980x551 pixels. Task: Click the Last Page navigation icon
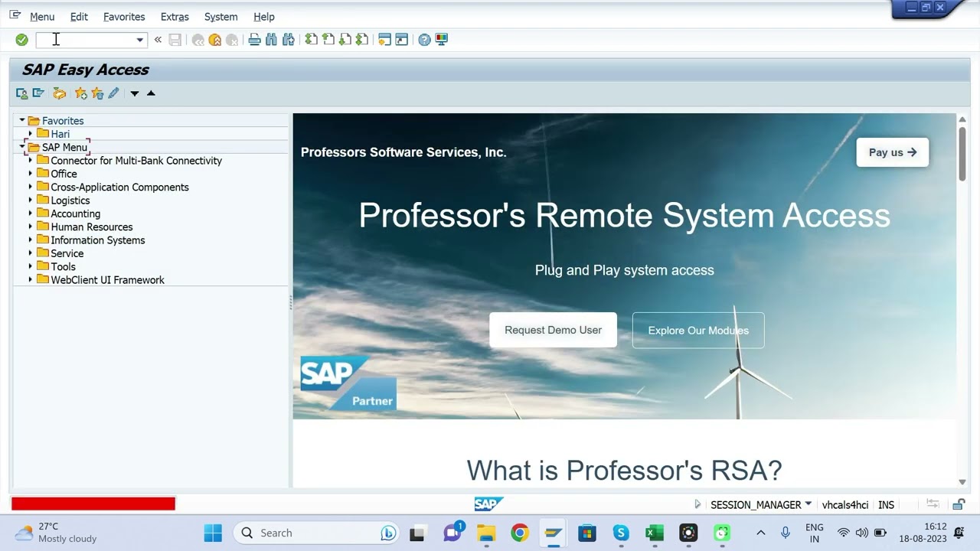(x=362, y=40)
